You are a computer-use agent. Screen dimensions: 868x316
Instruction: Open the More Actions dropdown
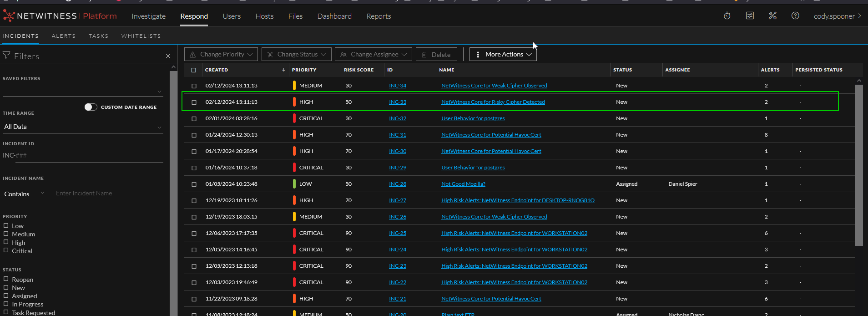click(503, 54)
